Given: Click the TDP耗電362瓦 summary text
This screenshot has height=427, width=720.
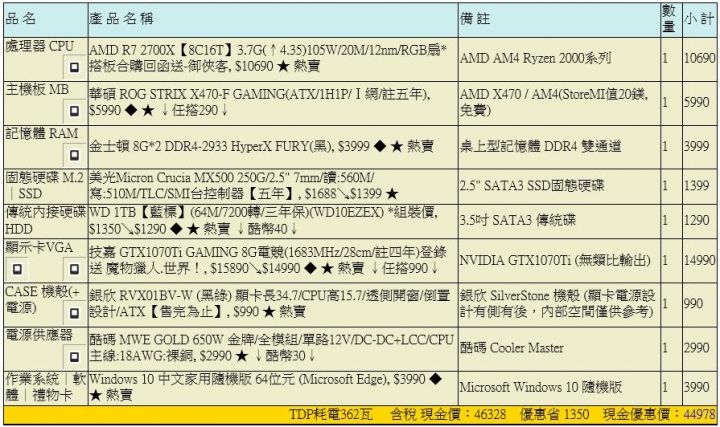Looking at the screenshot, I should click(x=331, y=415).
